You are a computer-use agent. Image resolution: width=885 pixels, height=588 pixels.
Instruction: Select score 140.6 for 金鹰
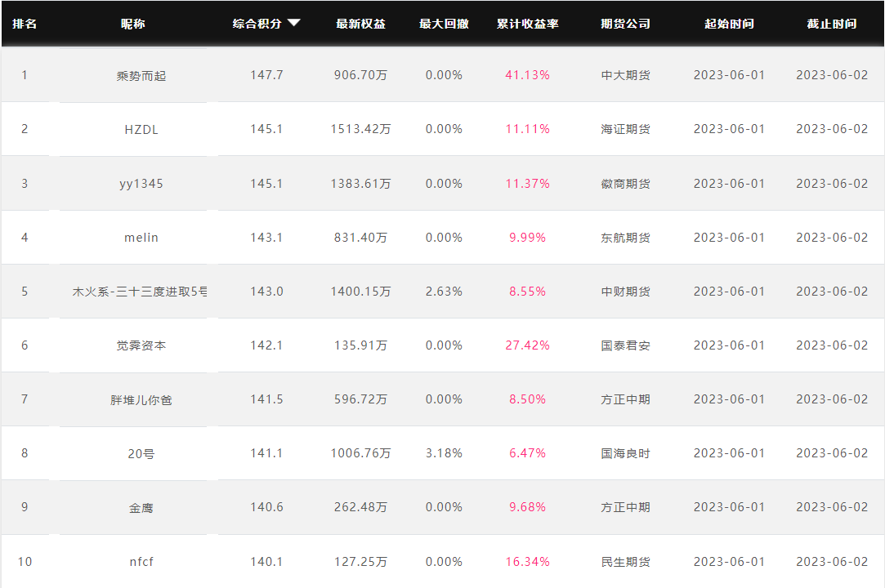tap(266, 506)
